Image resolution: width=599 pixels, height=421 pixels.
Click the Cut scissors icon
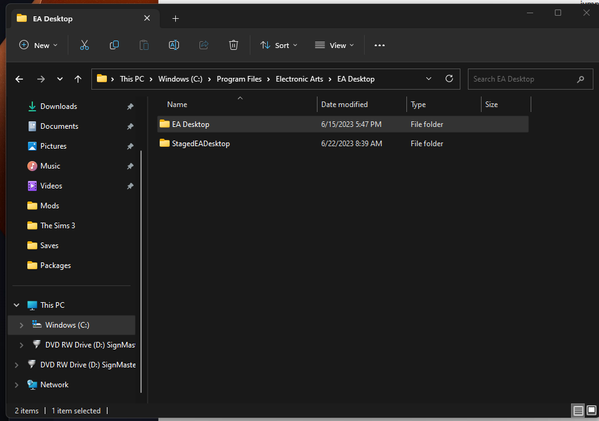(x=84, y=45)
